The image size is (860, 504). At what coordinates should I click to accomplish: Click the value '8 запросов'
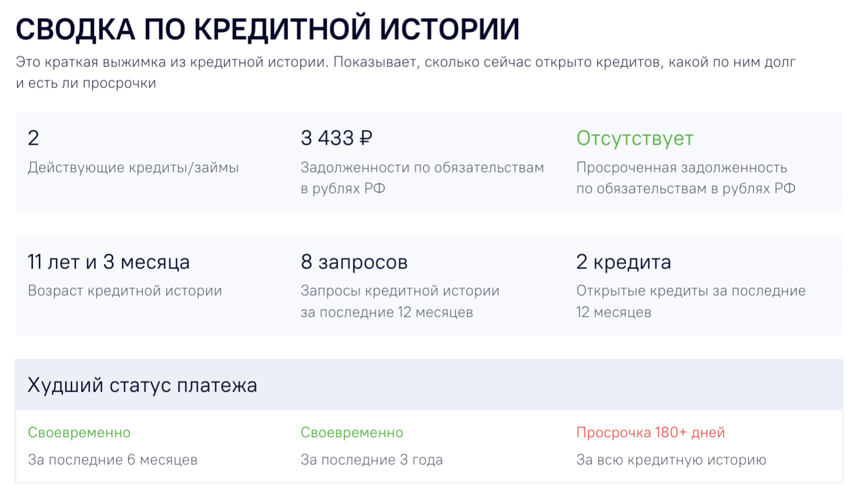[x=354, y=262]
